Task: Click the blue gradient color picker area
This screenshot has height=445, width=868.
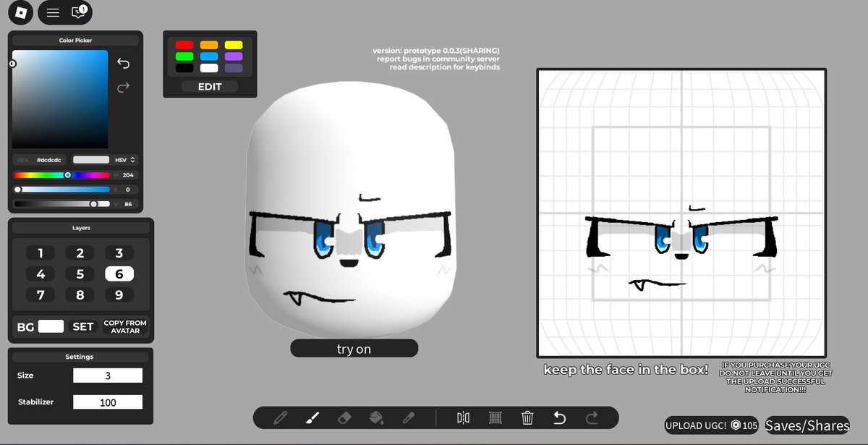Action: [x=60, y=99]
